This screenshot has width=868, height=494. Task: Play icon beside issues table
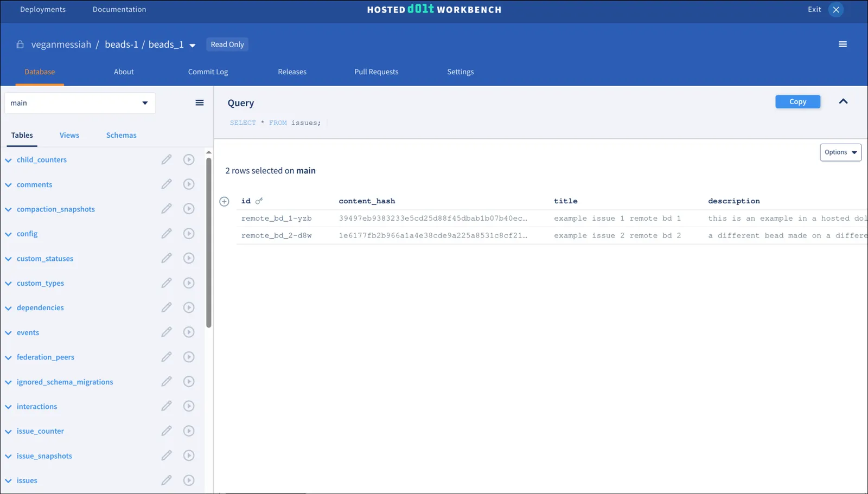189,480
